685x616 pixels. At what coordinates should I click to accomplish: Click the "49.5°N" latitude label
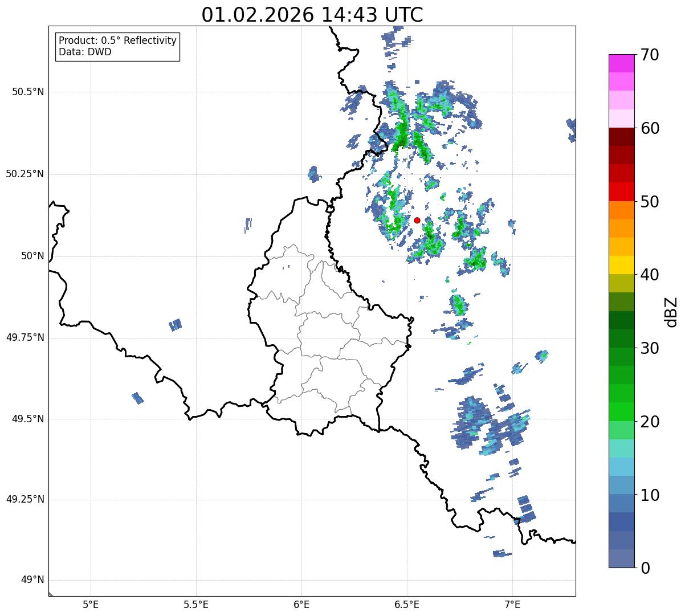pos(27,419)
